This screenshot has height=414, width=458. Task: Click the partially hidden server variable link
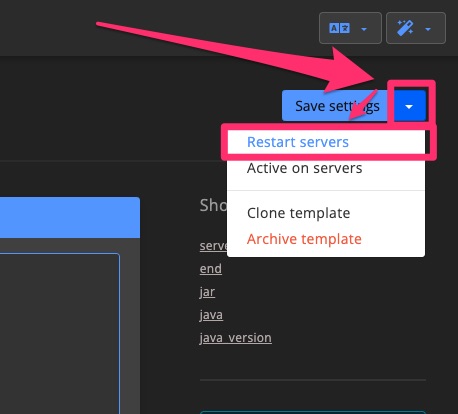[x=213, y=246]
